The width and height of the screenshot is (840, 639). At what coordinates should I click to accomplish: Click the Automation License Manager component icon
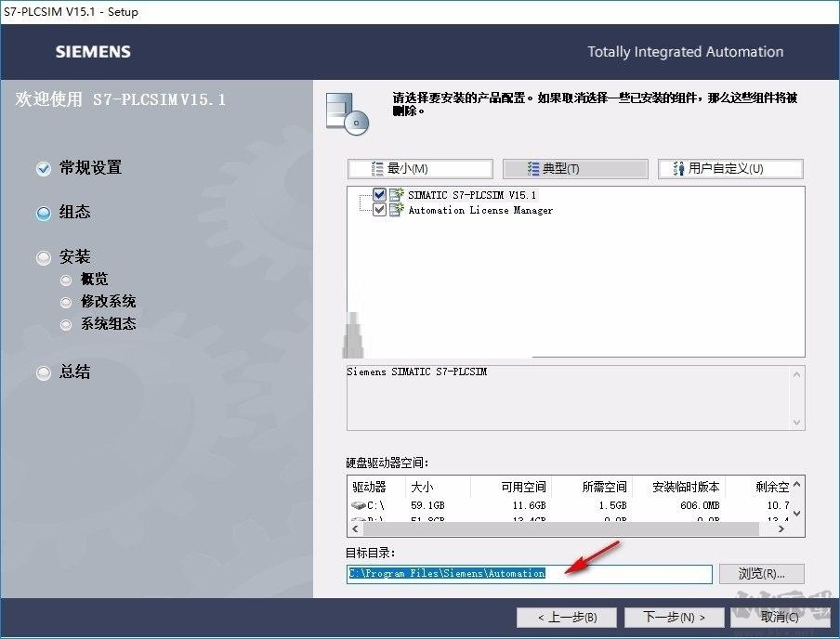[x=397, y=209]
